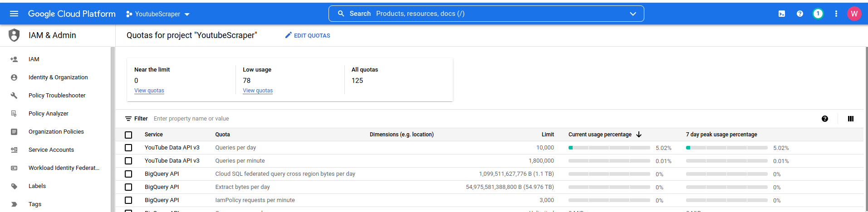Tick checkbox for Extract bytes per day
868x212 pixels.
click(128, 187)
